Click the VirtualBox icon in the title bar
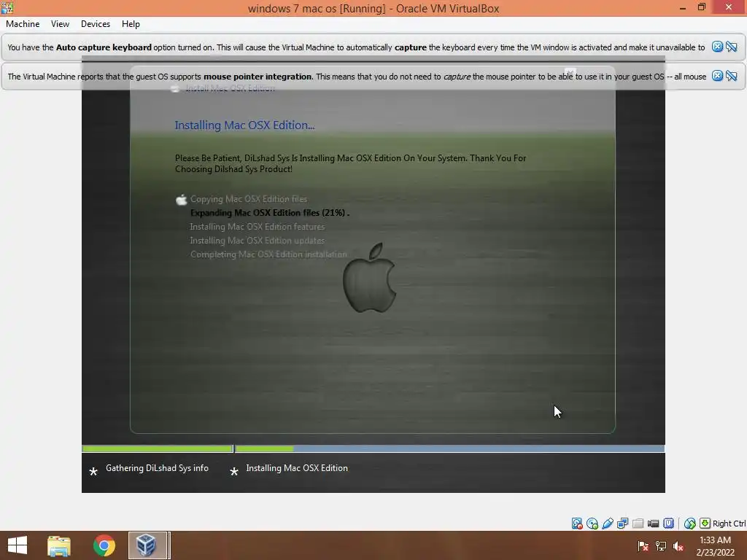The width and height of the screenshot is (747, 560). (7, 7)
